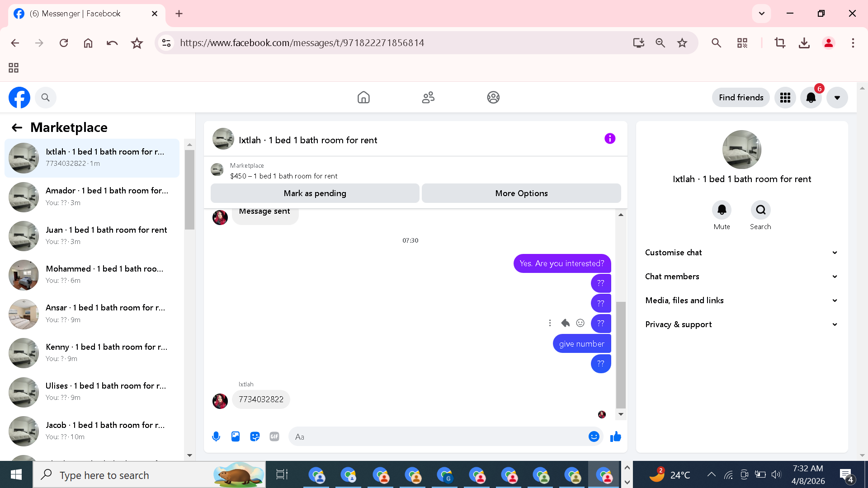This screenshot has height=488, width=868.
Task: Open Facebook notifications bell
Action: click(811, 98)
